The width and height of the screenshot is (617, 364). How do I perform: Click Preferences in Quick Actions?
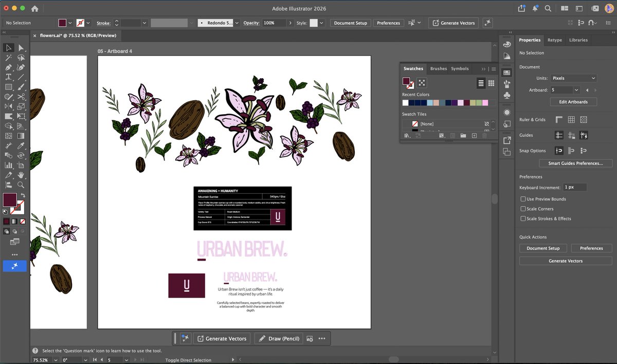point(591,248)
